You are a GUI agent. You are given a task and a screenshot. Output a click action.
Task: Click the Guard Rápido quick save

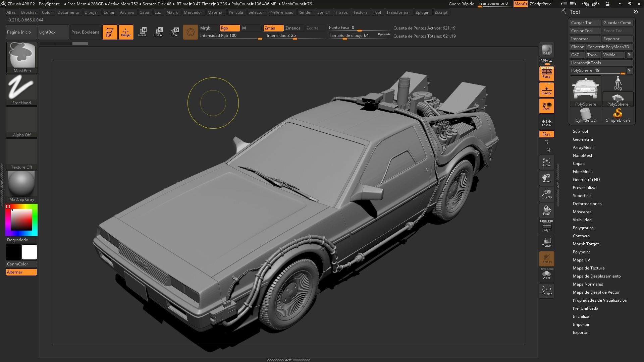(x=461, y=4)
